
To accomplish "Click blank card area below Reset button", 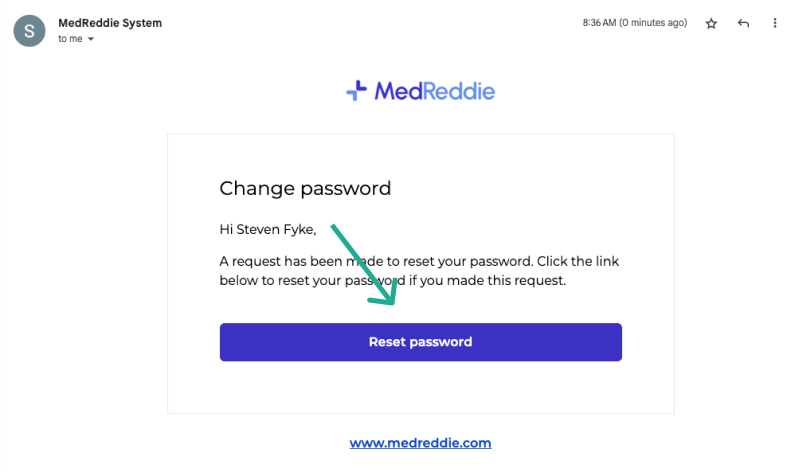I will pos(420,388).
